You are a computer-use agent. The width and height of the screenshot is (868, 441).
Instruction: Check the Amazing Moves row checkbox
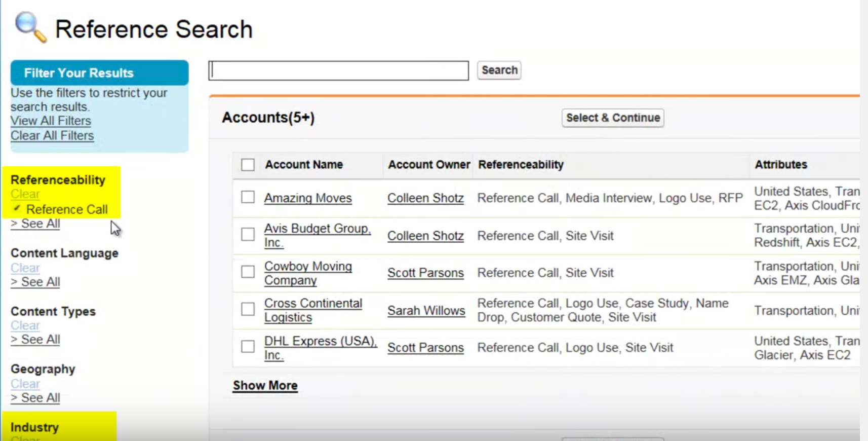click(x=248, y=197)
